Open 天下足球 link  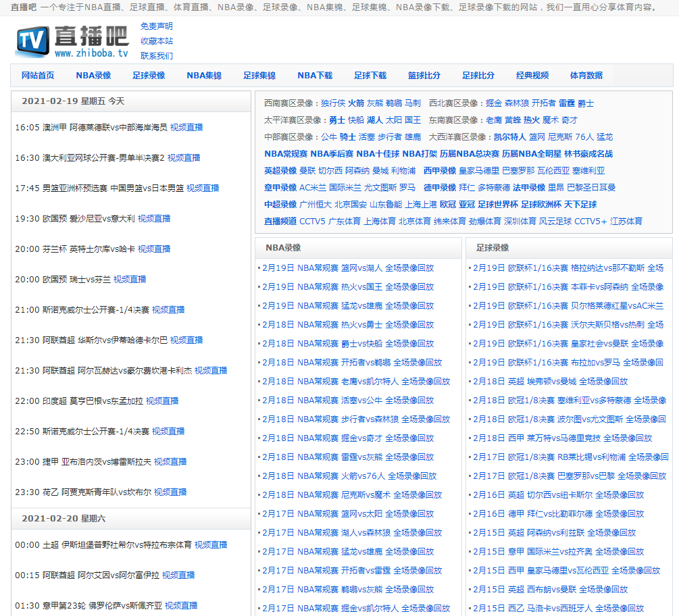580,205
